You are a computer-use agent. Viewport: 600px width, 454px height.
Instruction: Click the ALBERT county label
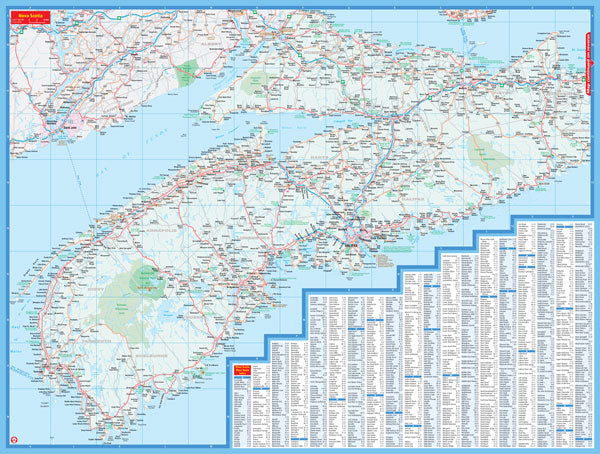[x=210, y=44]
